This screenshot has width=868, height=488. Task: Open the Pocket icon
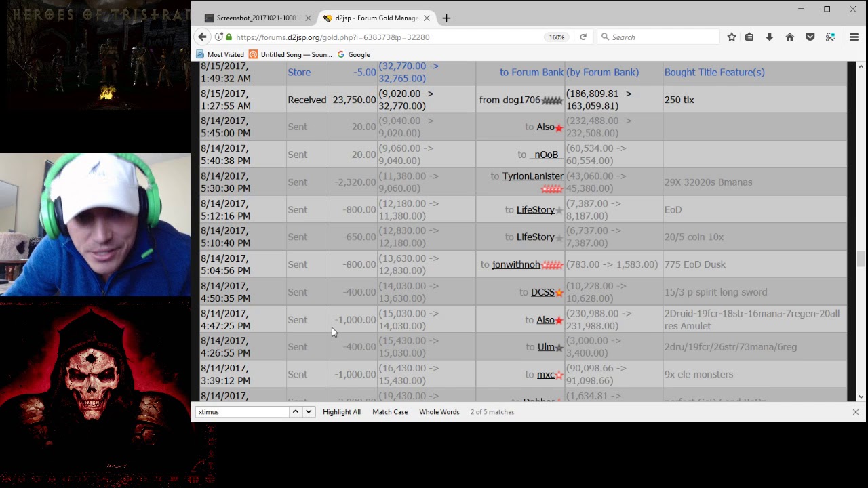[810, 37]
